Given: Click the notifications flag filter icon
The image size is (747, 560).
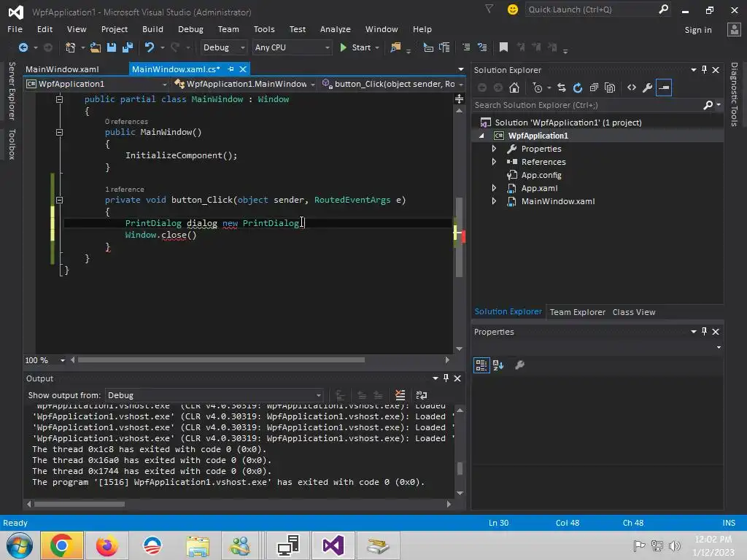Looking at the screenshot, I should 489,9.
